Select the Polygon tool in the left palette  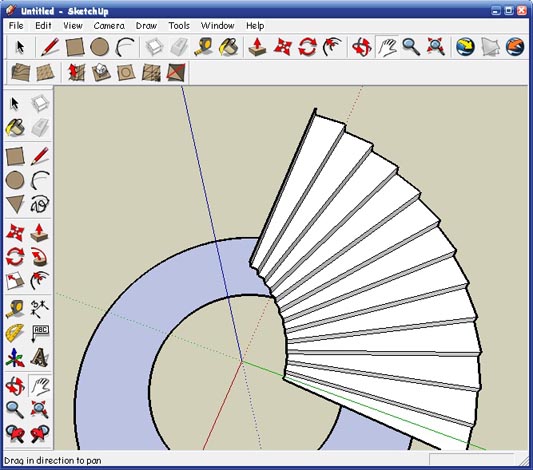[15, 204]
